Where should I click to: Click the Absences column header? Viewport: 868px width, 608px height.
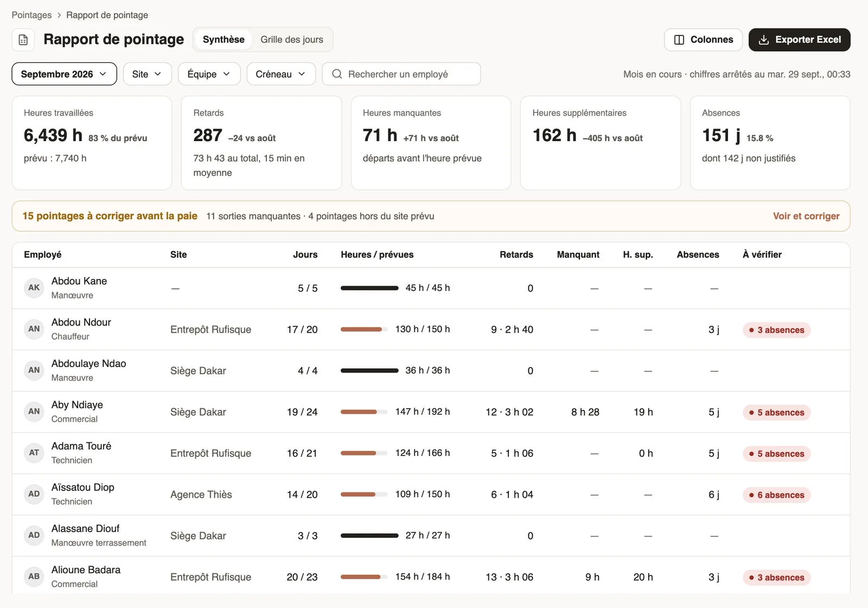698,255
